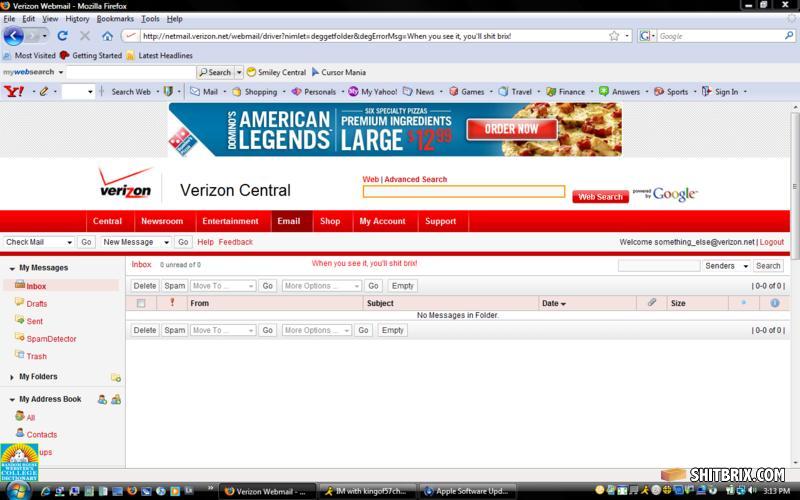Open My Yahoo! toolbar item
Image resolution: width=800 pixels, height=500 pixels.
pos(372,92)
